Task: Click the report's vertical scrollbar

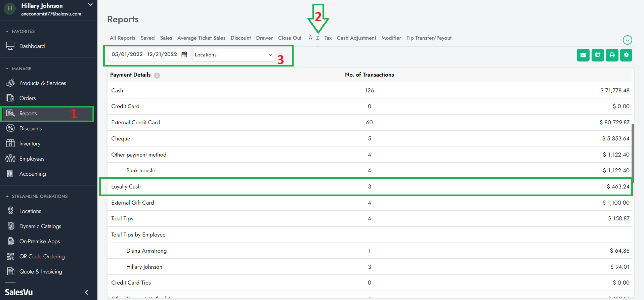Action: click(633, 151)
